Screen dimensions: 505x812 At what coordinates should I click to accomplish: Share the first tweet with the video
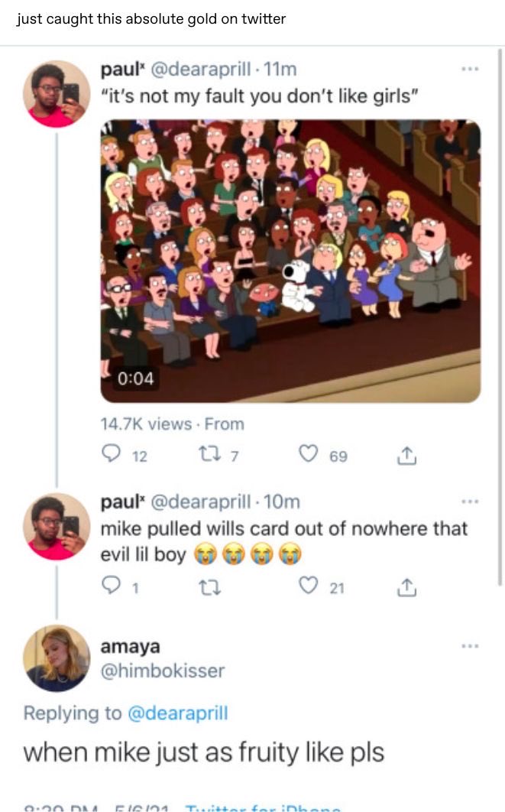[x=406, y=455]
